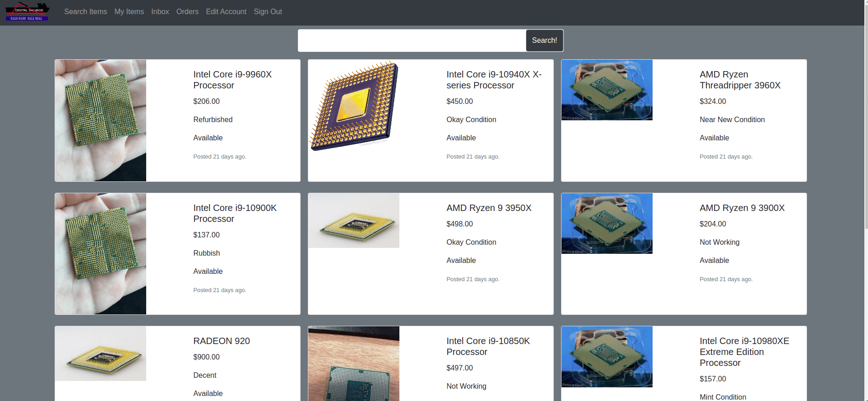Click the $204.00 price
The width and height of the screenshot is (868, 401).
pyautogui.click(x=713, y=224)
